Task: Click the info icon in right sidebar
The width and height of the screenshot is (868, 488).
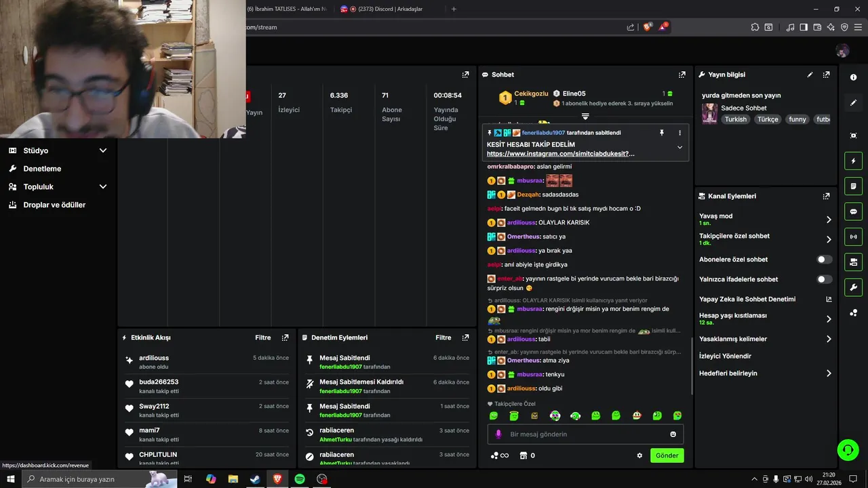Action: click(853, 77)
